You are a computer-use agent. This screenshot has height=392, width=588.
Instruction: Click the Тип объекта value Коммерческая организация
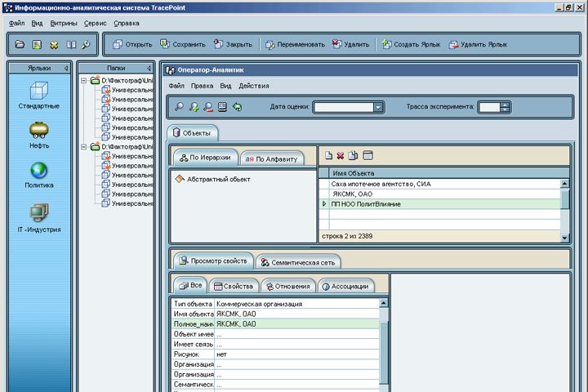296,304
